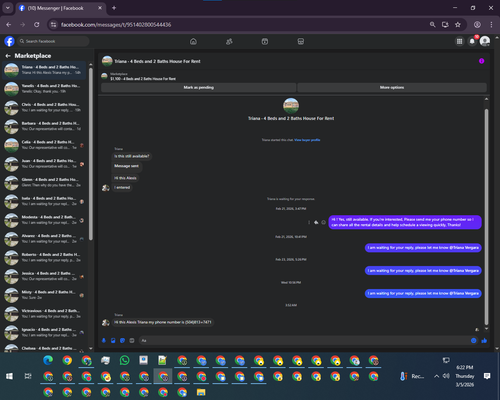The image size is (500, 400).
Task: Open the Glenn conversation in the list
Action: click(x=44, y=182)
